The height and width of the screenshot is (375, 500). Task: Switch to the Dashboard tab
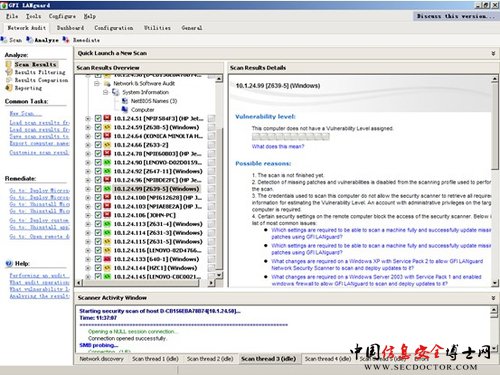point(70,28)
